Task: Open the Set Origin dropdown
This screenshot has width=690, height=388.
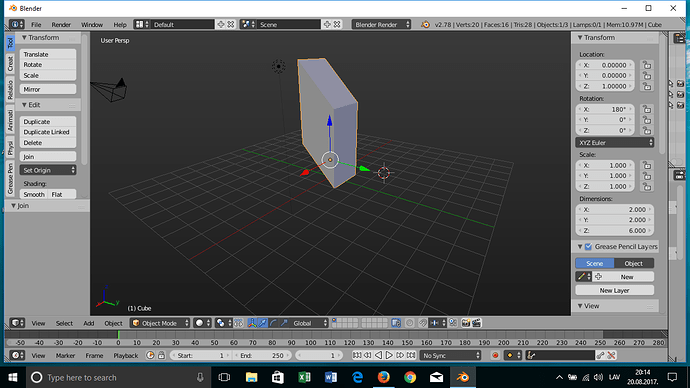Action: [x=48, y=170]
